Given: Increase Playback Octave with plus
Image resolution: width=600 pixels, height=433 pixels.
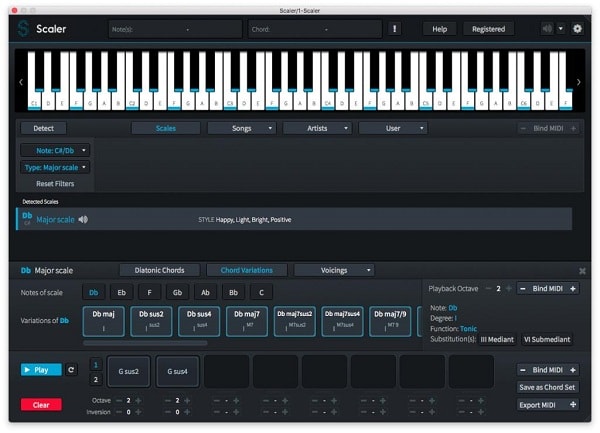Looking at the screenshot, I should pos(509,288).
